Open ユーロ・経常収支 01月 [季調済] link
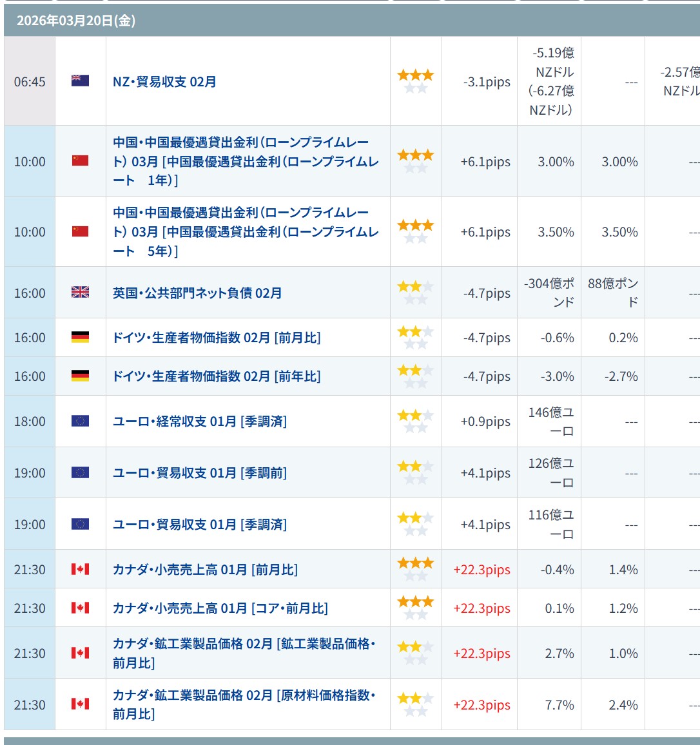The width and height of the screenshot is (700, 745). pyautogui.click(x=200, y=421)
